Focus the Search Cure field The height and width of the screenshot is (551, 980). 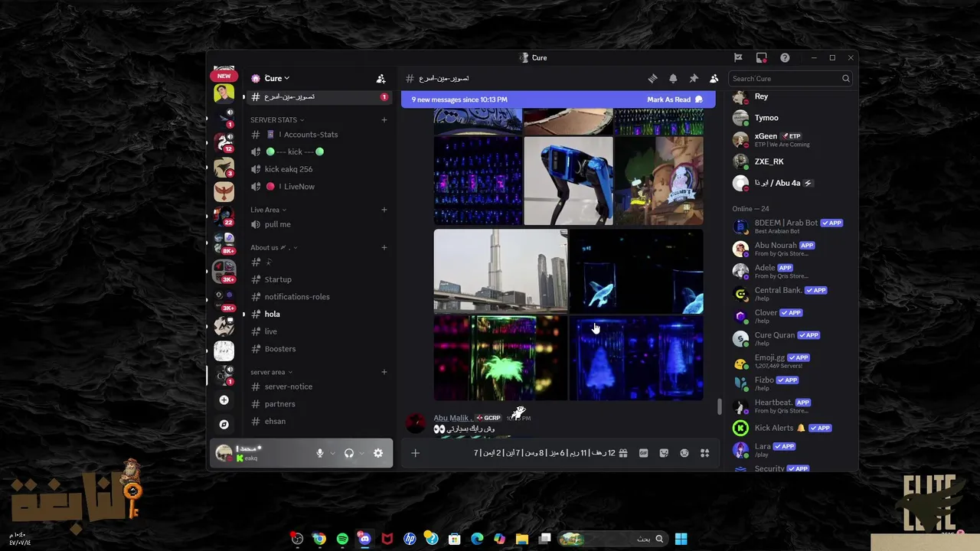[790, 78]
